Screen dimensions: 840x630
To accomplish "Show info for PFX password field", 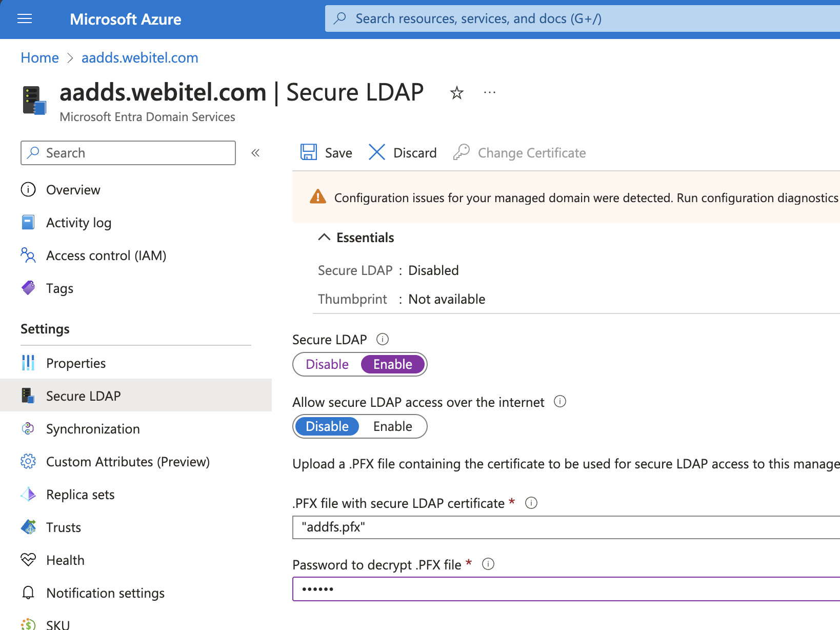I will click(x=488, y=564).
